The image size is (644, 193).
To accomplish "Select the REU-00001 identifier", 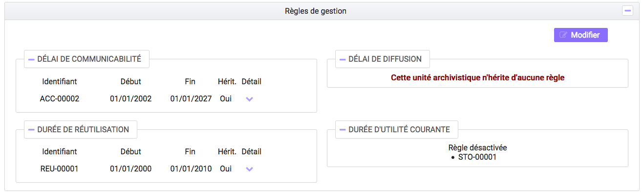I will point(60,169).
